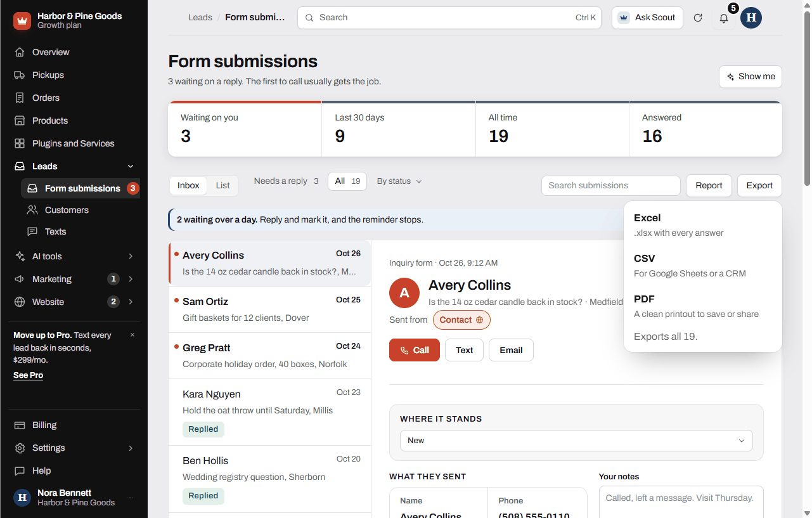The width and height of the screenshot is (812, 518).
Task: Open the Products storefront icon in sidebar
Action: [x=20, y=120]
